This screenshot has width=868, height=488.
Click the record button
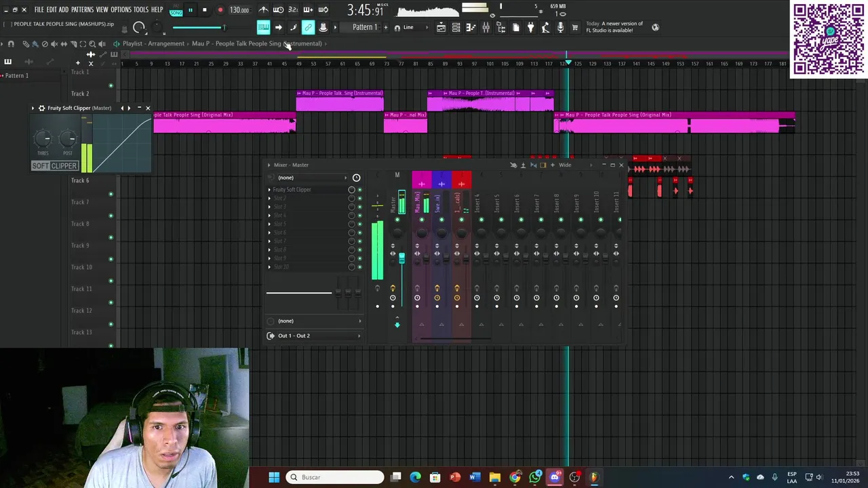click(x=220, y=10)
